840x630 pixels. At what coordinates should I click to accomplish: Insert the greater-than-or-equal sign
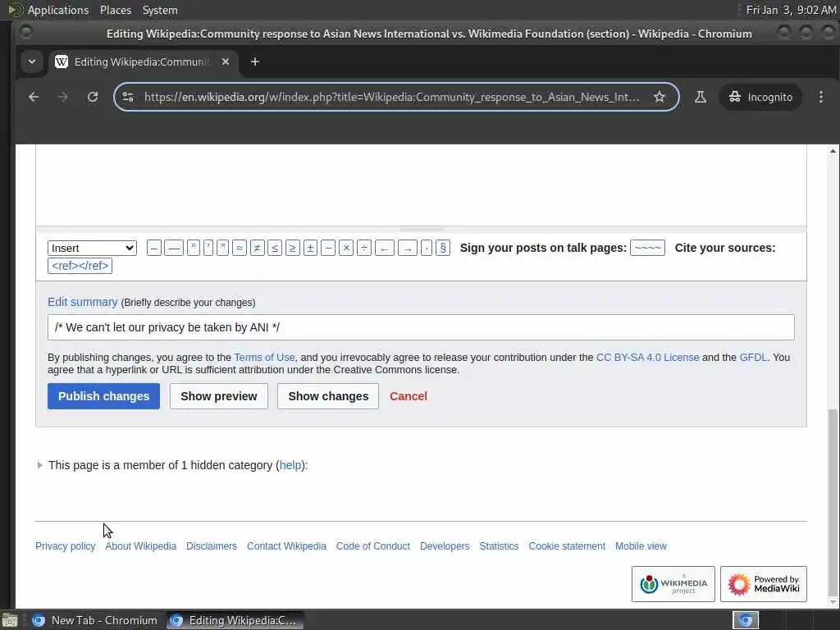(x=293, y=248)
